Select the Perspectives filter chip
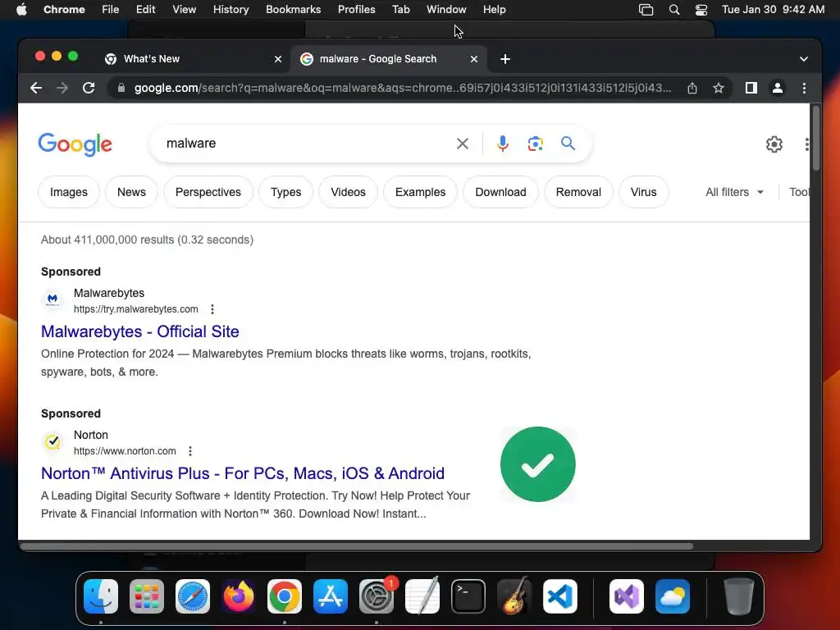The height and width of the screenshot is (630, 840). pos(208,192)
